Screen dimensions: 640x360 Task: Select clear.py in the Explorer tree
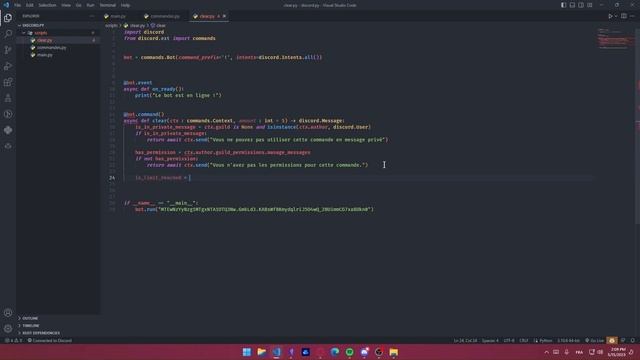(58, 40)
